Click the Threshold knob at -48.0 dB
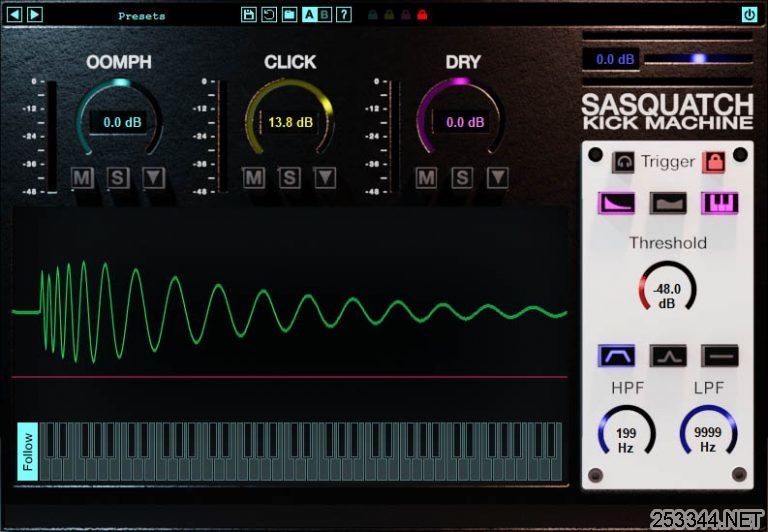This screenshot has height=532, width=768. [x=667, y=287]
